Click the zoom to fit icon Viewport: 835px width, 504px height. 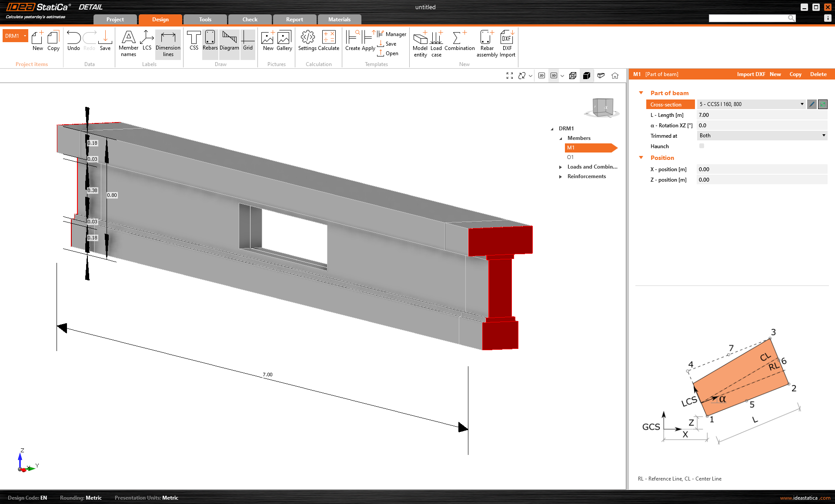click(x=510, y=76)
